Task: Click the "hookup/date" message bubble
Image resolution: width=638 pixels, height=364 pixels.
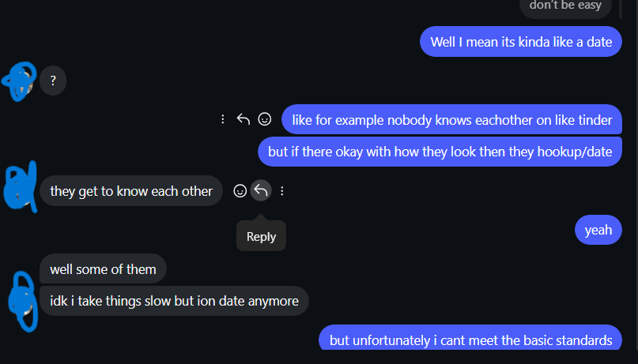Action: click(x=440, y=152)
